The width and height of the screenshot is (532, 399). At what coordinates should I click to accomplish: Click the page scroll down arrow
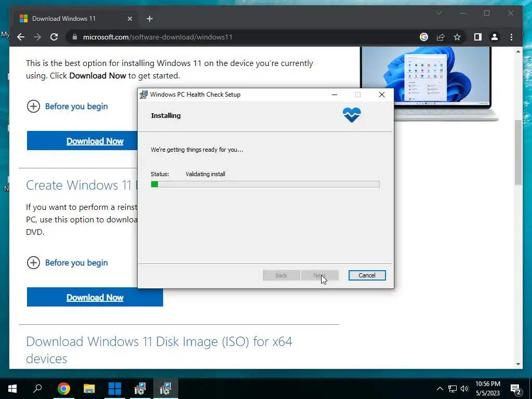[x=518, y=364]
